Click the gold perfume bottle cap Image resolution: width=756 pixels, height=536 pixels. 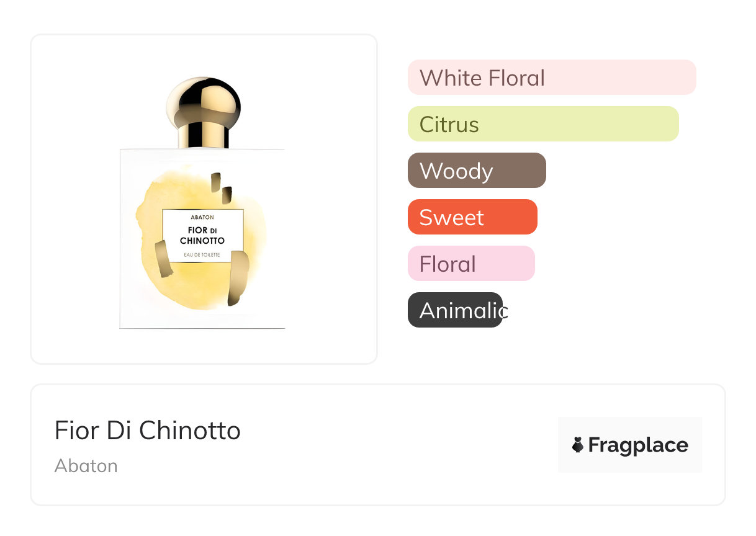(203, 99)
